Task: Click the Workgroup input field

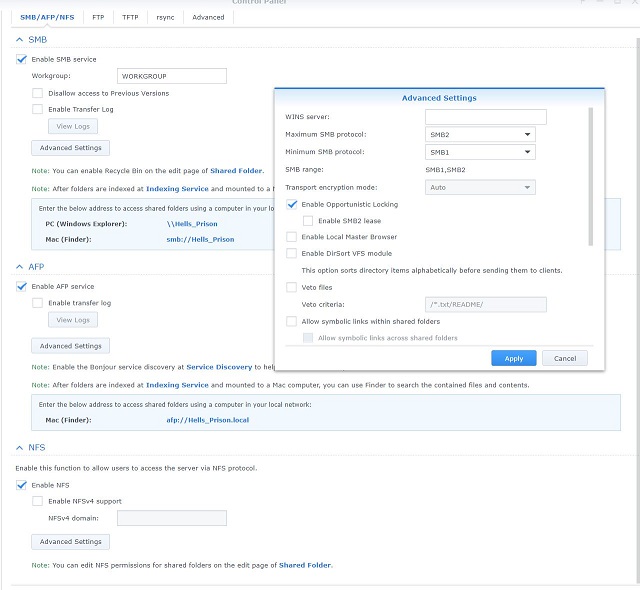Action: click(x=172, y=76)
